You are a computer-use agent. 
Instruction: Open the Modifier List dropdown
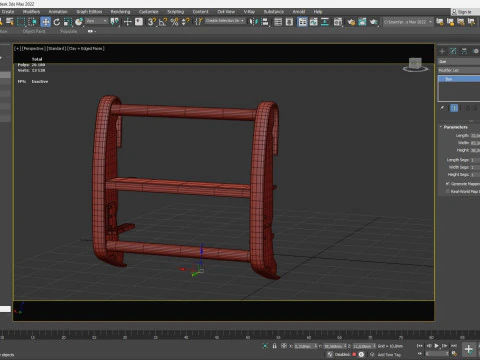point(459,70)
